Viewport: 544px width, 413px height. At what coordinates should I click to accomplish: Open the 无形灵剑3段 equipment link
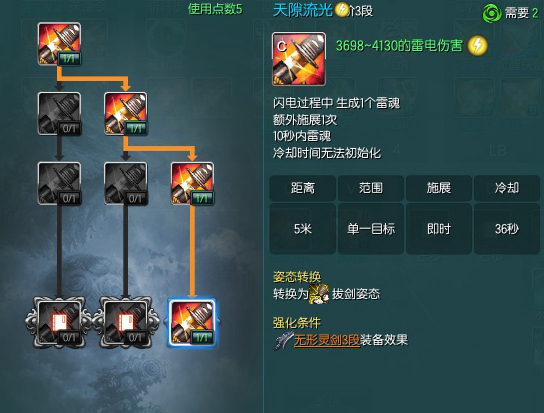[x=326, y=340]
